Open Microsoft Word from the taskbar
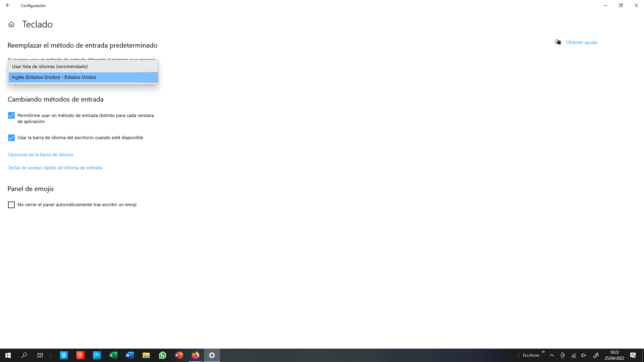Screen dimensions: 644x362 [129, 355]
